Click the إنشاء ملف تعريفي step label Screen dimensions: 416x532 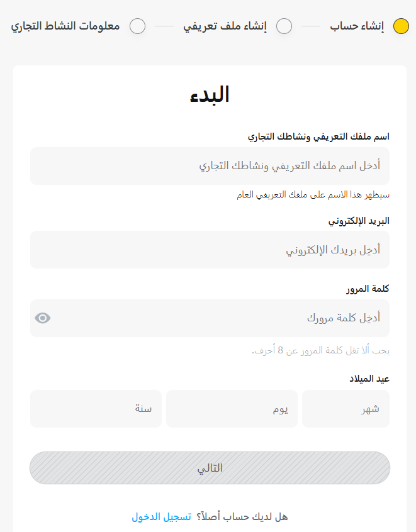pos(225,26)
